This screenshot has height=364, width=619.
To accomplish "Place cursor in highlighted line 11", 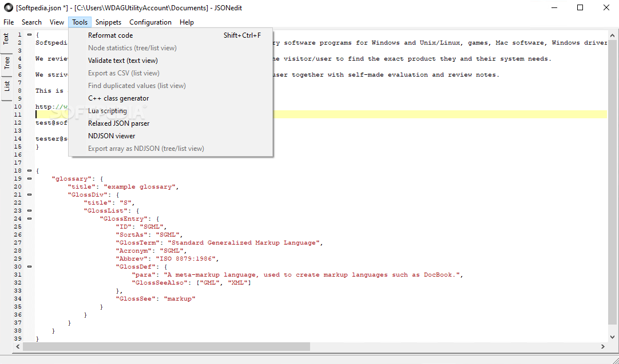I will coord(321,115).
